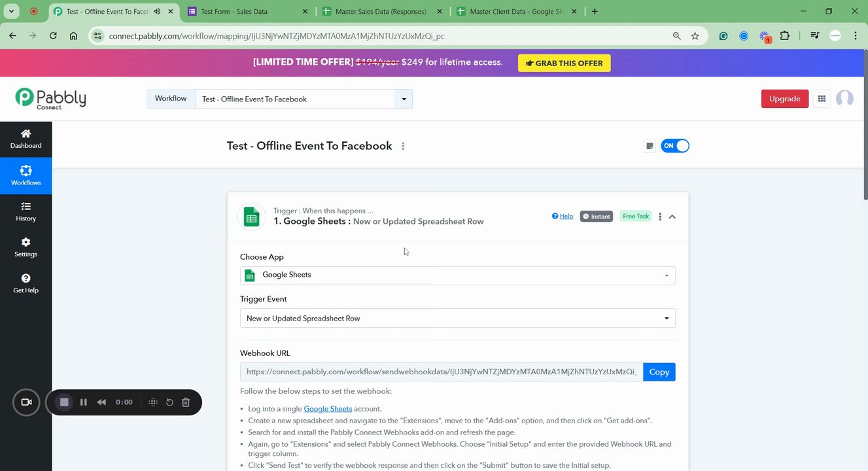
Task: Open the Chrome extensions puzzle icon
Action: click(785, 36)
